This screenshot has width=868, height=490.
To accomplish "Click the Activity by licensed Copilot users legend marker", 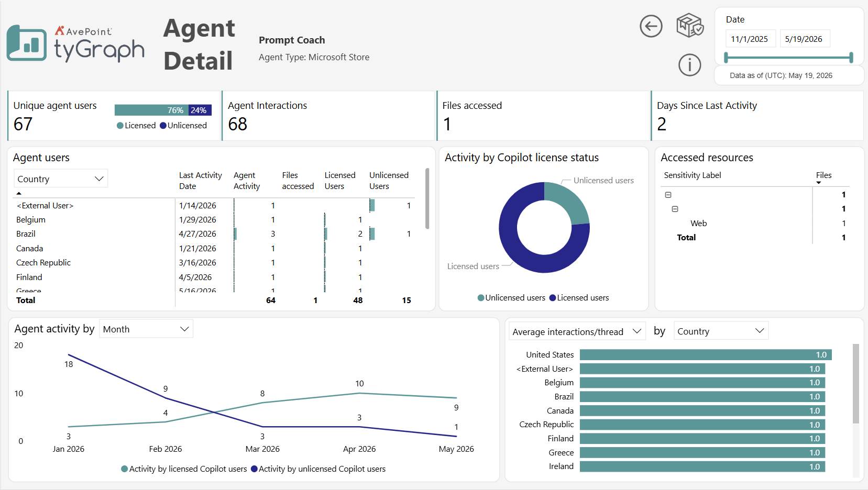I will pyautogui.click(x=125, y=469).
